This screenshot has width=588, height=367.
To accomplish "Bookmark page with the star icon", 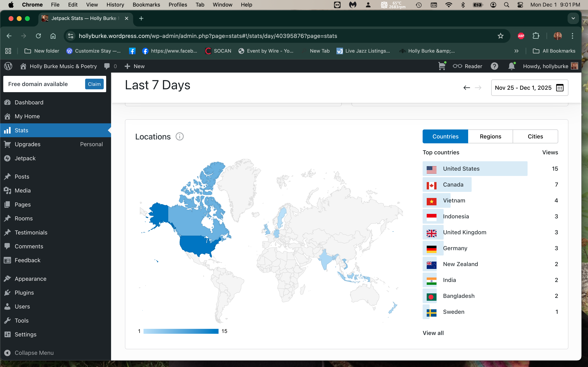I will click(x=500, y=36).
